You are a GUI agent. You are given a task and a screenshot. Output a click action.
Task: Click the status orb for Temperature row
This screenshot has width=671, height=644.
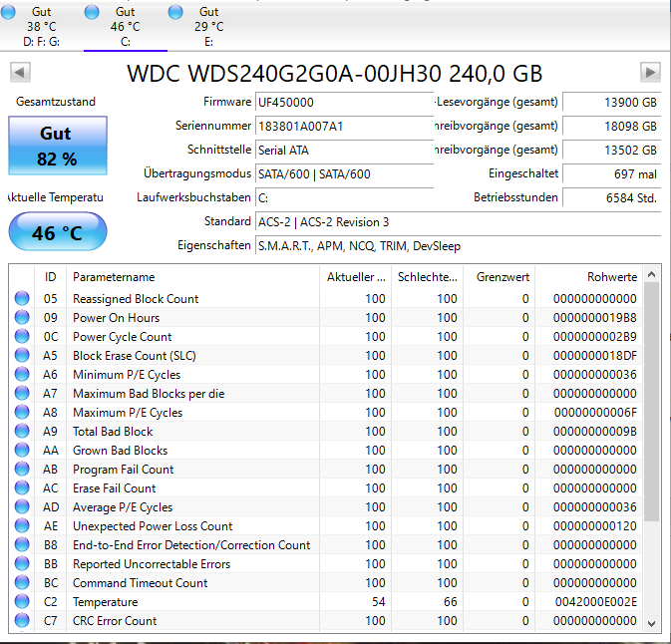coord(22,602)
